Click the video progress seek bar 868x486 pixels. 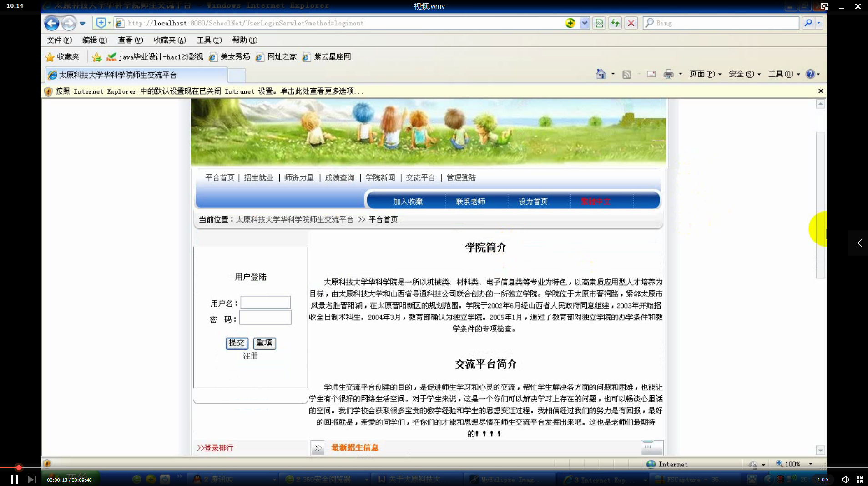coord(434,467)
